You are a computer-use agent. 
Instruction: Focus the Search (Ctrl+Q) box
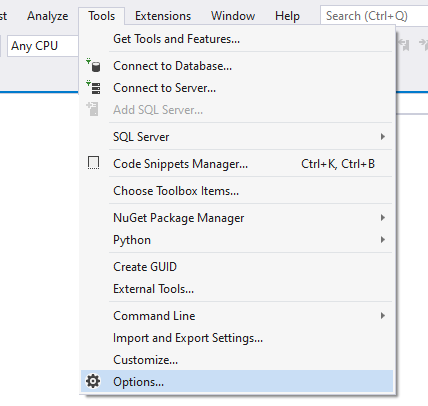click(374, 16)
